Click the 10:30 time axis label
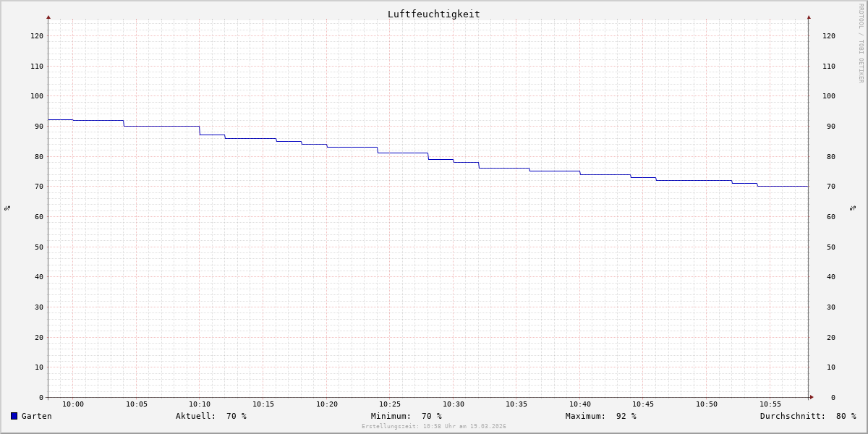This screenshot has width=868, height=434. [454, 404]
